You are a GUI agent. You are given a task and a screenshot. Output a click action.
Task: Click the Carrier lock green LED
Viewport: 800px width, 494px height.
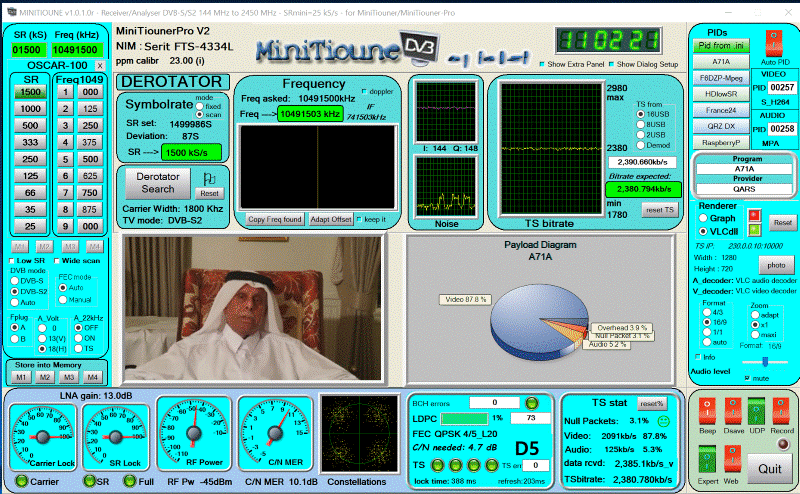(x=21, y=481)
